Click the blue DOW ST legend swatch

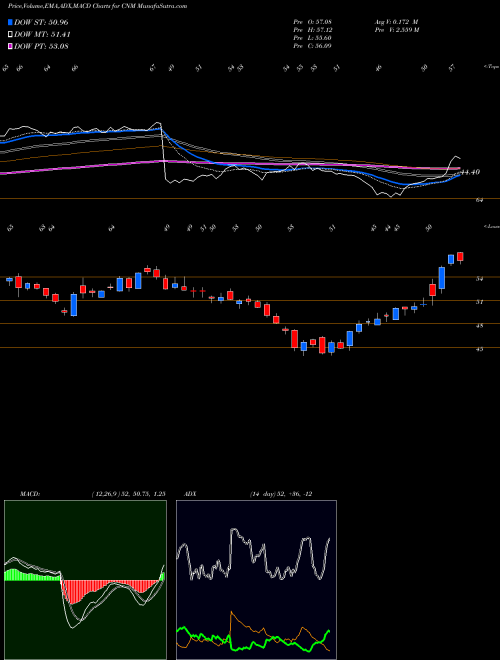coord(11,22)
